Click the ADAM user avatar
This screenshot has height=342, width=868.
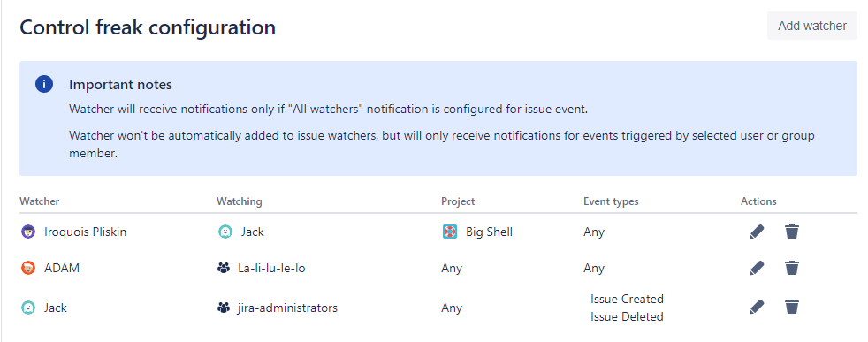point(28,269)
